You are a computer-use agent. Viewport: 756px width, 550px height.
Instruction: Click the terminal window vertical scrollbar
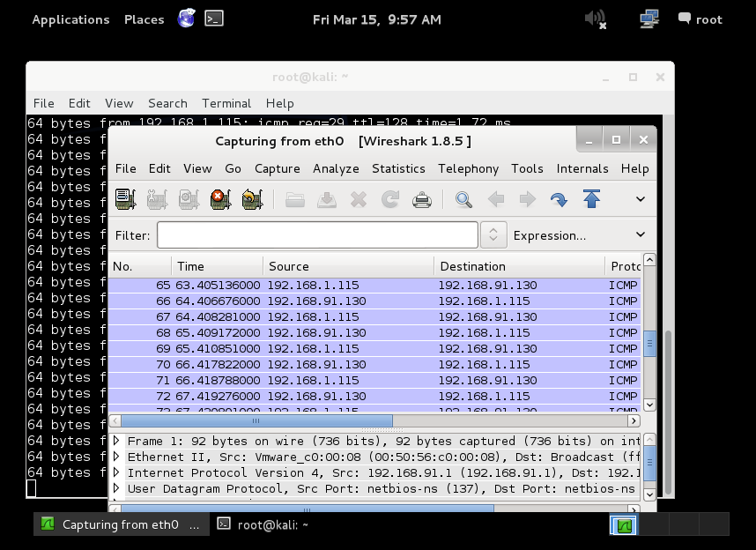[668, 412]
